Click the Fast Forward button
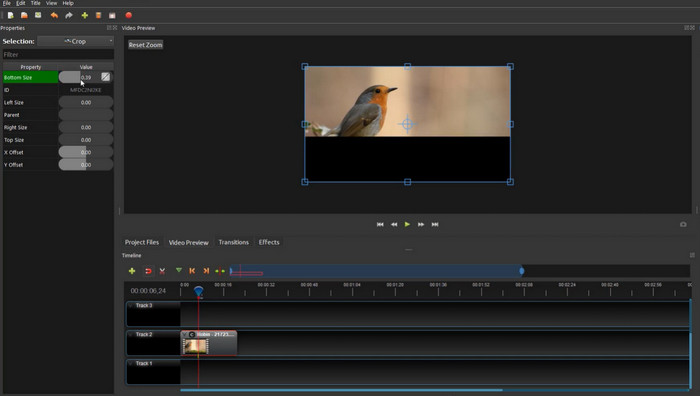 pyautogui.click(x=421, y=225)
